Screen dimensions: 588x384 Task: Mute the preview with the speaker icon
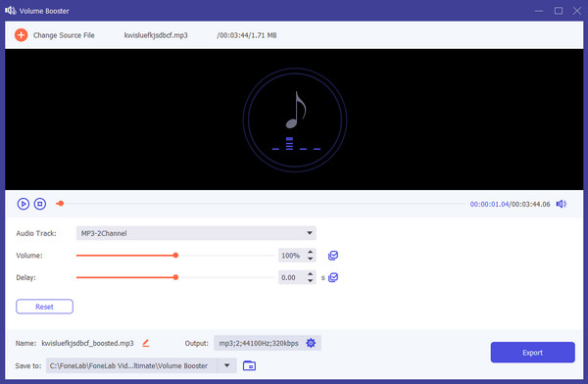[561, 204]
